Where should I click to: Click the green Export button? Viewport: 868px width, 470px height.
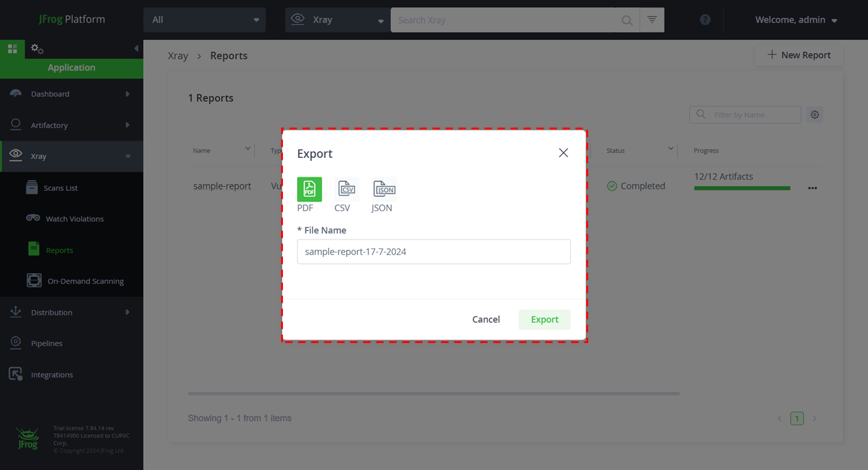[545, 320]
